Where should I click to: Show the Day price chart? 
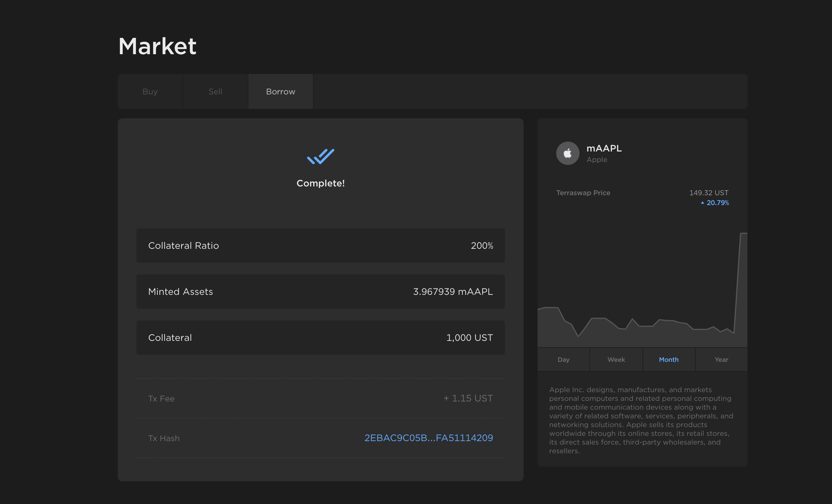click(x=563, y=360)
